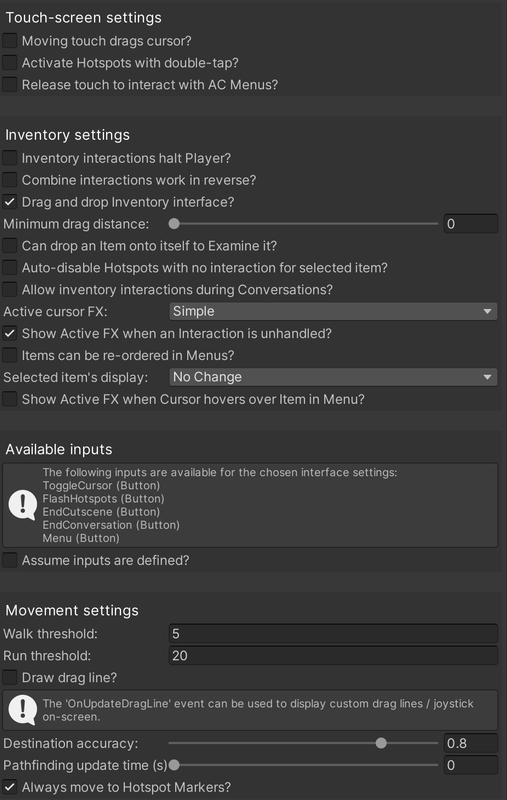Image resolution: width=507 pixels, height=800 pixels.
Task: Open Selected item's display dropdown
Action: tap(333, 377)
